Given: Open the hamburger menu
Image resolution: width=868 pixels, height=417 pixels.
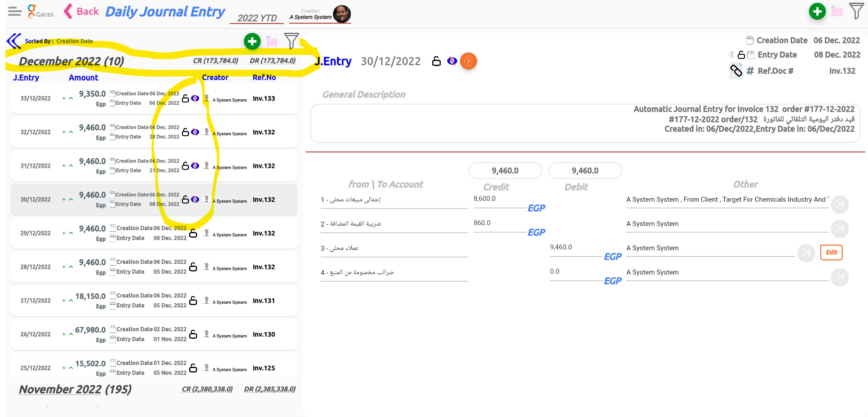Looking at the screenshot, I should tap(15, 12).
